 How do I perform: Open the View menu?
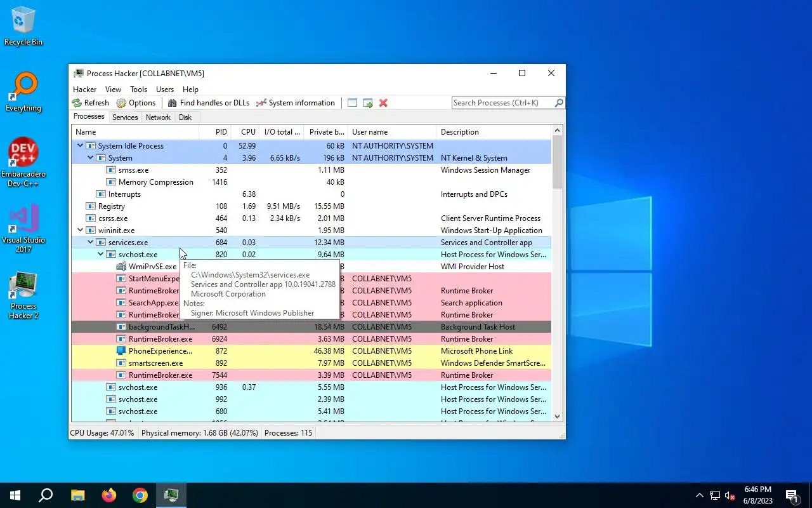click(x=113, y=90)
